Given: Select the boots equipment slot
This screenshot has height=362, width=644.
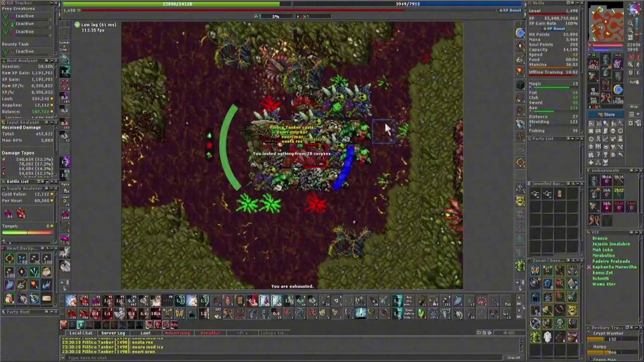Looking at the screenshot, I should 605,97.
